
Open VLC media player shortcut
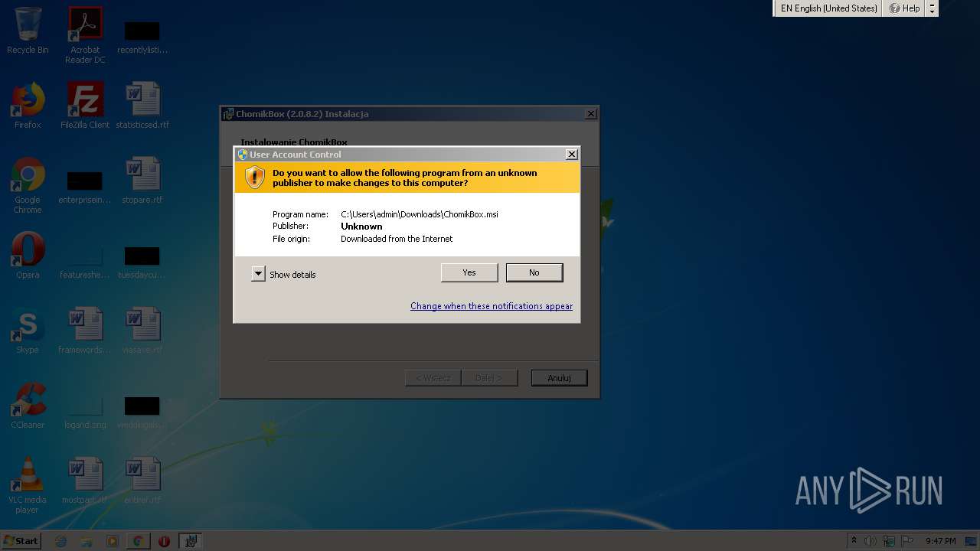(28, 485)
